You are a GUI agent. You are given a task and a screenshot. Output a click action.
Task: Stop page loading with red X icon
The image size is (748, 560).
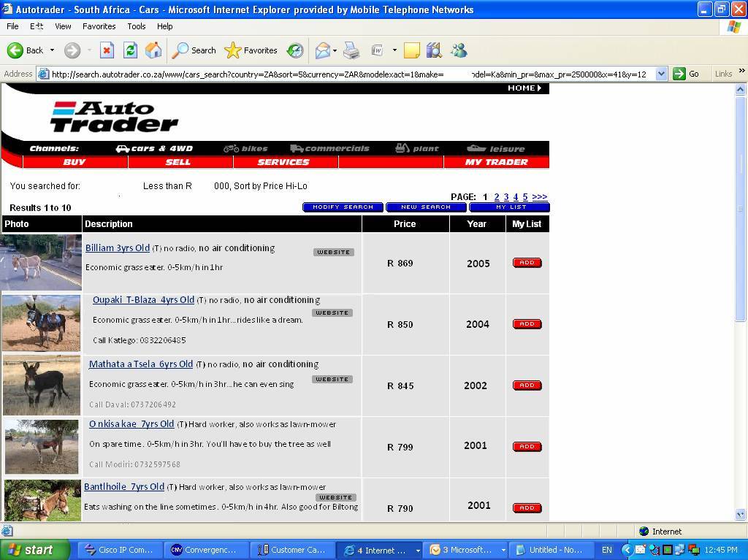tap(107, 50)
